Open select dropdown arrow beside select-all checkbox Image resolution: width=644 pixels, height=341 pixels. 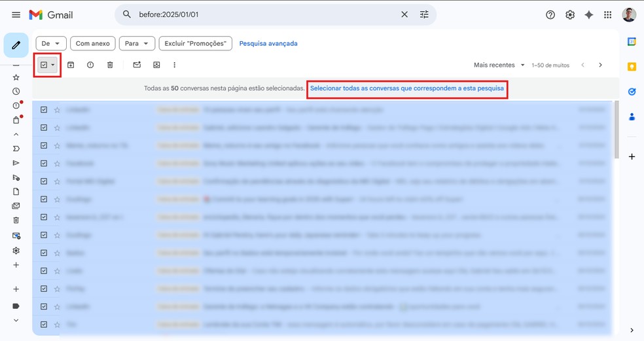[x=53, y=65]
